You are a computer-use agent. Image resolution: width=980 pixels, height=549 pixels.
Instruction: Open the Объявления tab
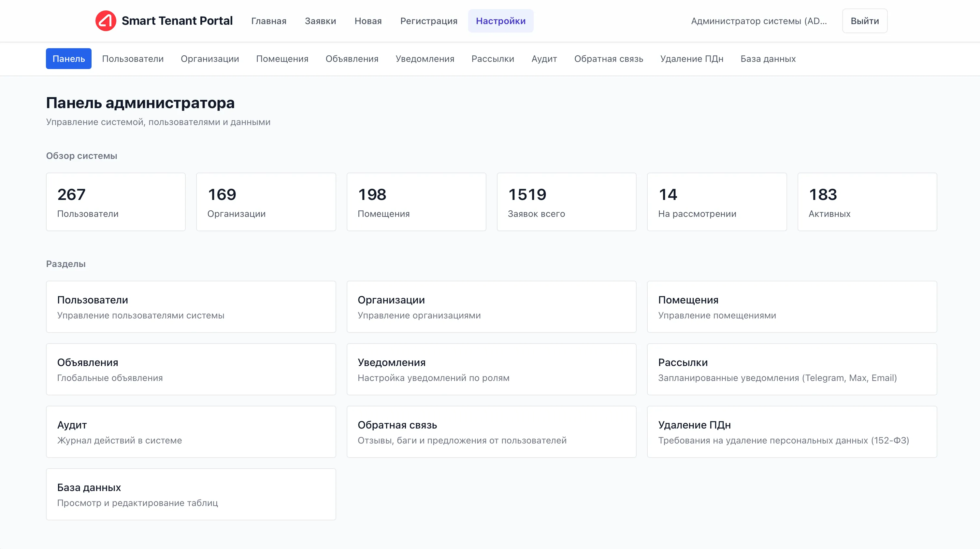coord(352,59)
